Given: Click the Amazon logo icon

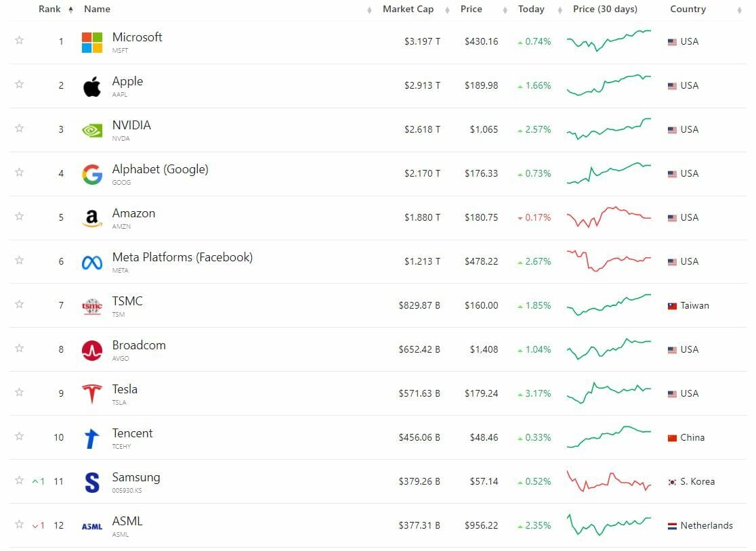Looking at the screenshot, I should [92, 218].
